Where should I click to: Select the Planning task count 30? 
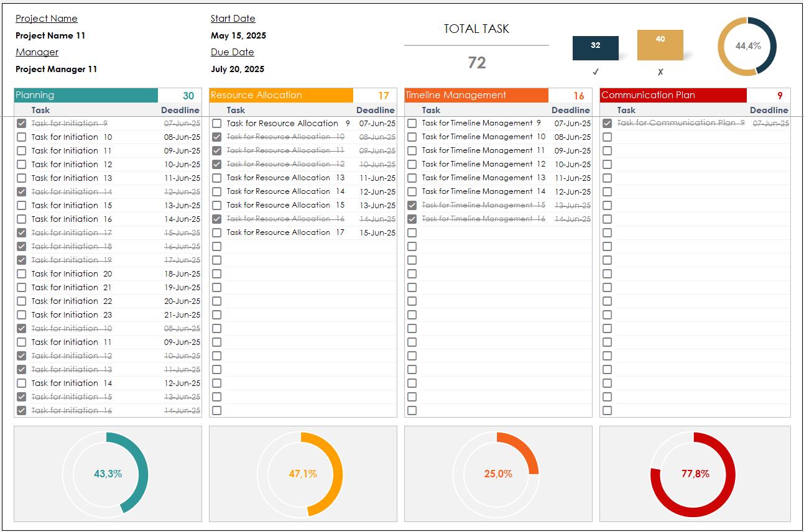click(188, 96)
